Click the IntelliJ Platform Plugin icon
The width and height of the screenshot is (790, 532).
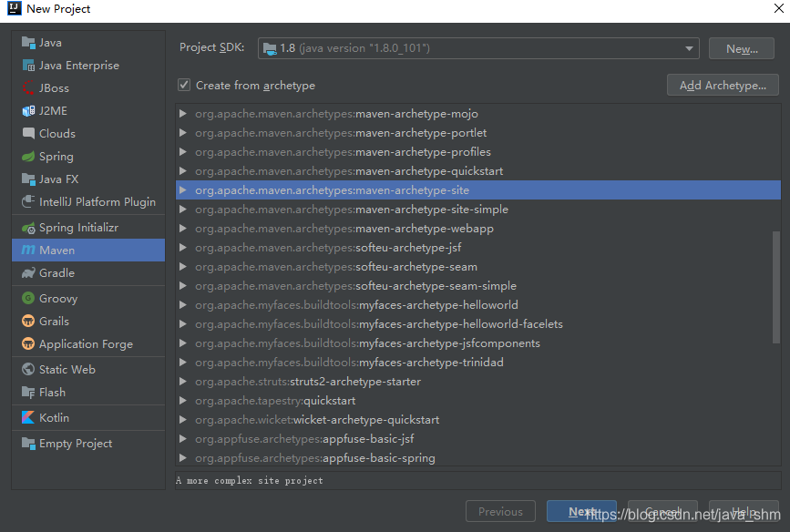pos(28,201)
